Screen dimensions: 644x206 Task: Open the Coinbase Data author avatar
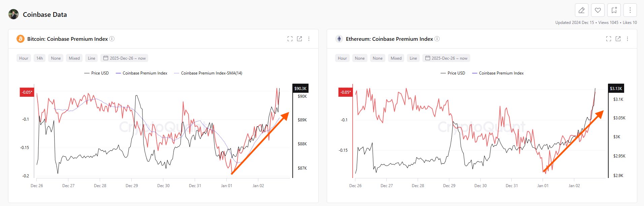click(x=13, y=14)
